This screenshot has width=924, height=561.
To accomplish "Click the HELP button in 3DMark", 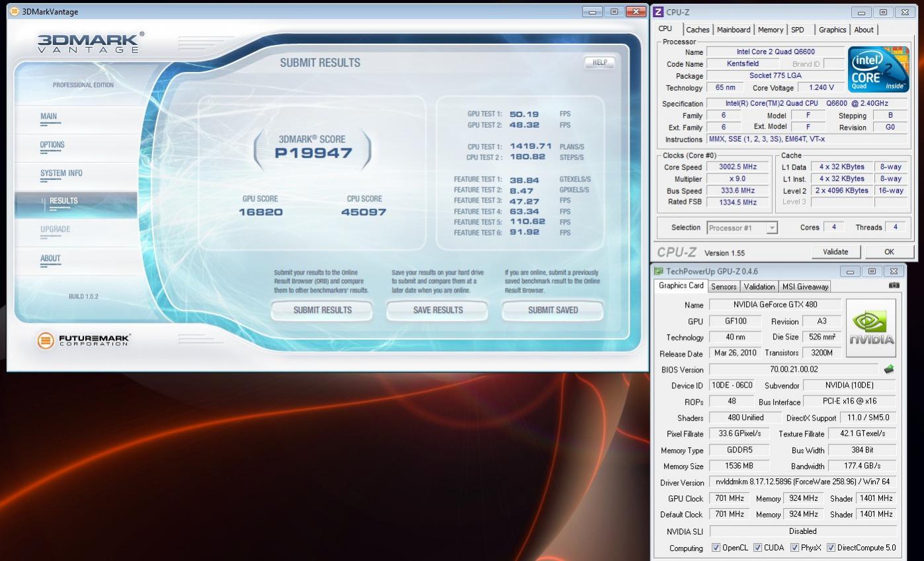I will (x=599, y=62).
